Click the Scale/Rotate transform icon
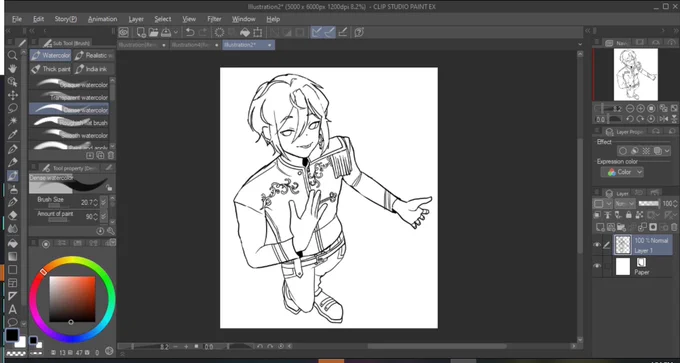The width and height of the screenshot is (680, 363). pyautogui.click(x=258, y=32)
